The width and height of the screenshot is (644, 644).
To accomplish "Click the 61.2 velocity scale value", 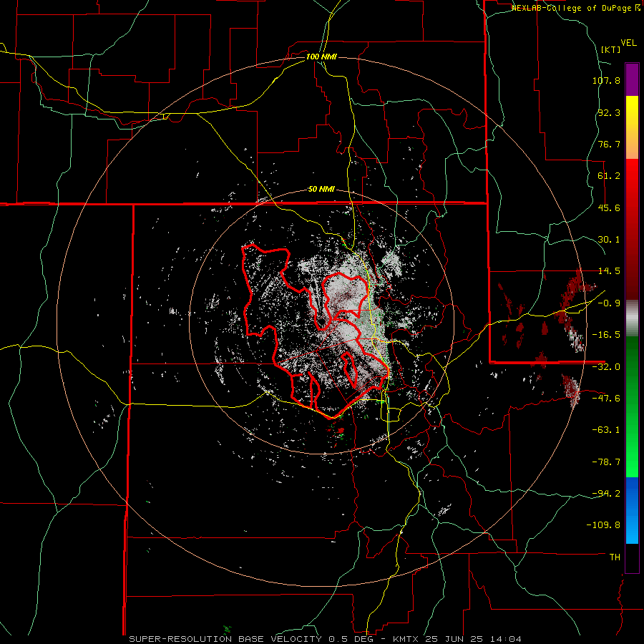I will pyautogui.click(x=609, y=176).
